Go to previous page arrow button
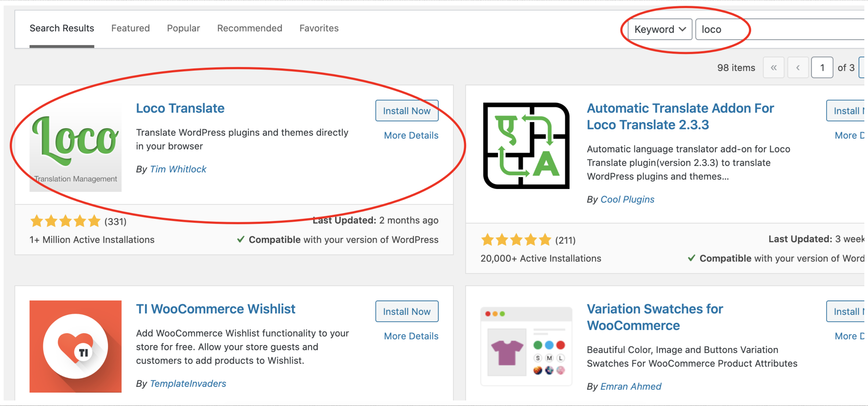This screenshot has height=406, width=868. [x=798, y=68]
